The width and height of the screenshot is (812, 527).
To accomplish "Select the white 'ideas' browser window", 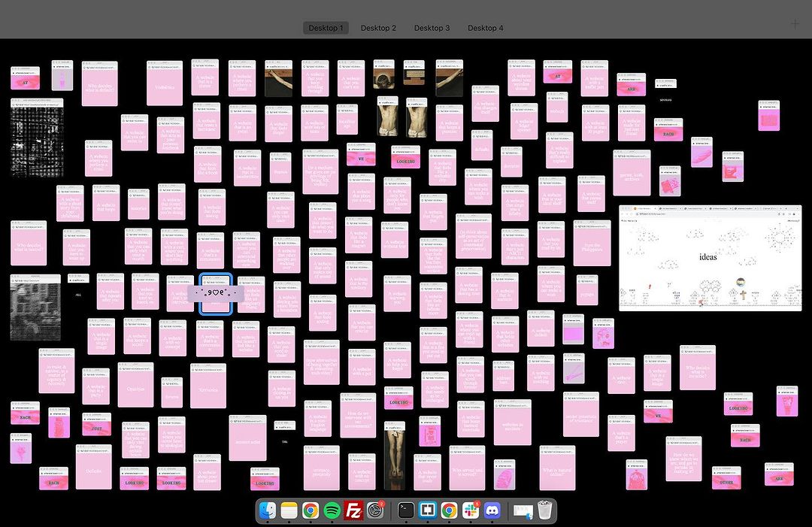I will pyautogui.click(x=710, y=258).
